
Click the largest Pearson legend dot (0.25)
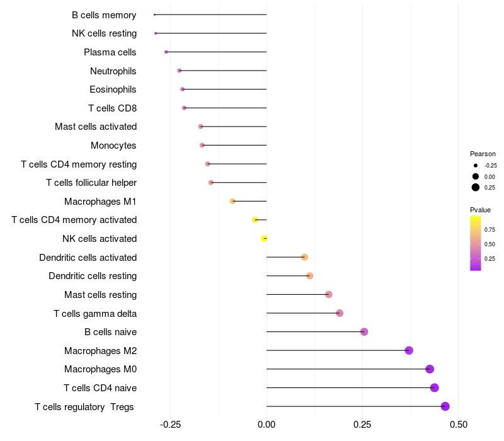[x=476, y=188]
